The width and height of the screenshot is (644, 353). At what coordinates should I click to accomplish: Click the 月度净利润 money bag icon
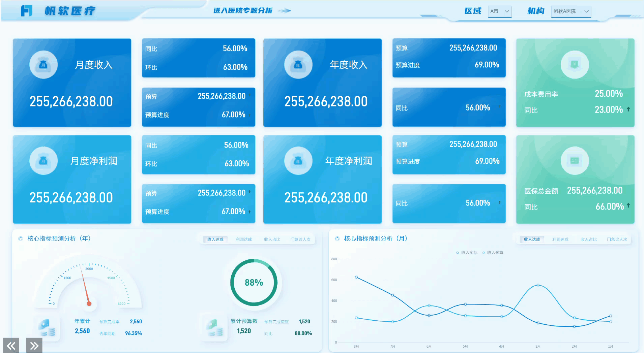(x=43, y=161)
